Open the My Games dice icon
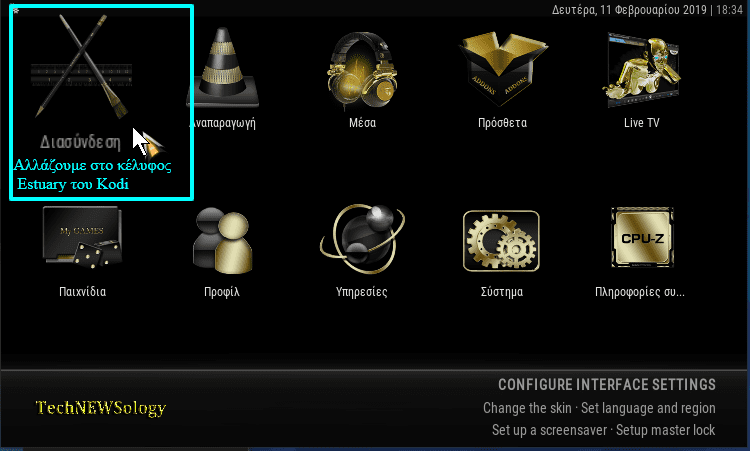Image resolution: width=750 pixels, height=451 pixels. coord(83,236)
